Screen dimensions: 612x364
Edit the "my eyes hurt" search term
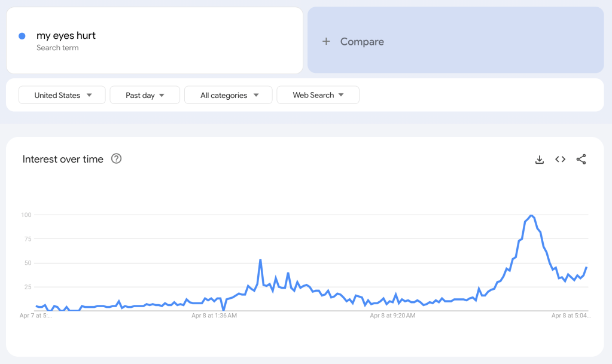(66, 36)
